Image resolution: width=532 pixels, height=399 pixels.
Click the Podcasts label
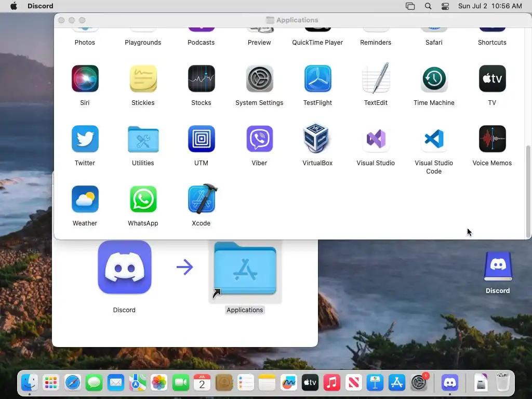tap(201, 43)
